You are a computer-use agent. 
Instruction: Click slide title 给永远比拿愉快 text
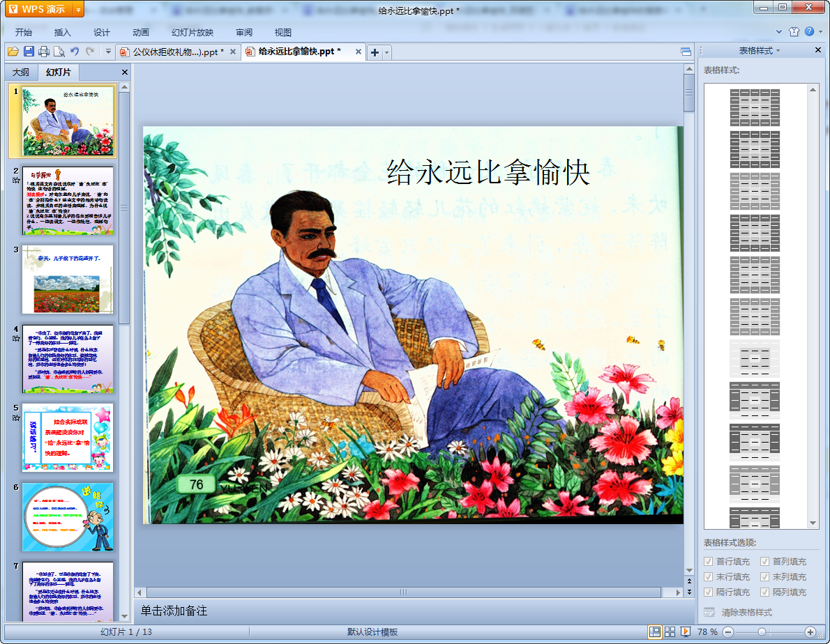click(488, 172)
